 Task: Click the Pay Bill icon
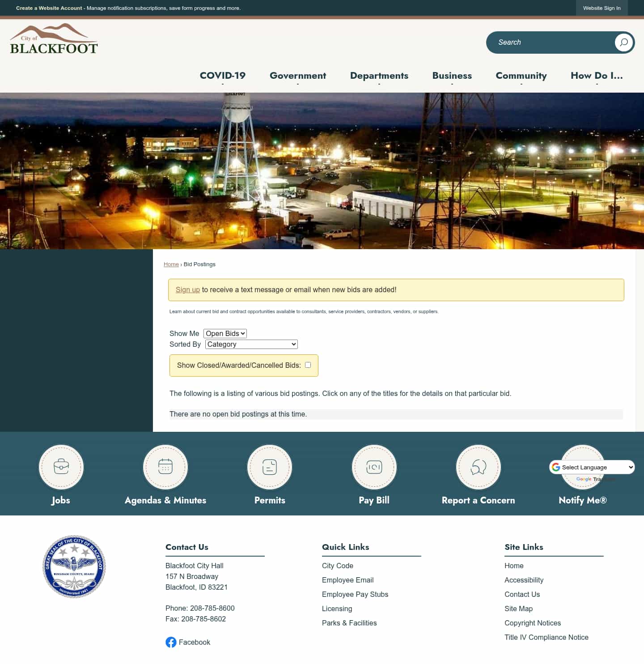click(374, 467)
